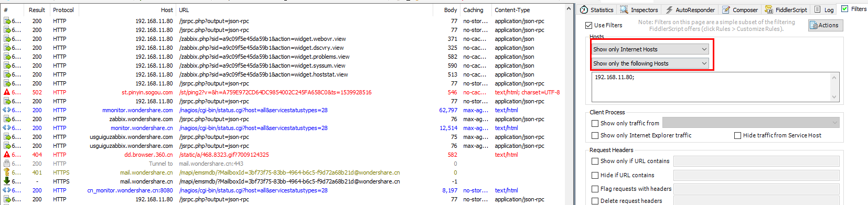Click the JS script icon of FiddlerScript
The height and width of the screenshot is (205, 868).
tap(768, 9)
